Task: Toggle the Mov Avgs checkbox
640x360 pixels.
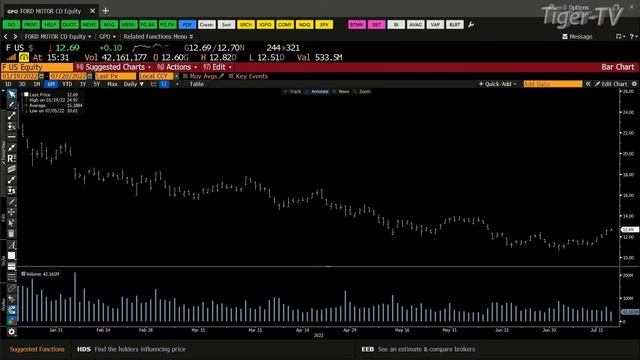Action: (x=185, y=76)
